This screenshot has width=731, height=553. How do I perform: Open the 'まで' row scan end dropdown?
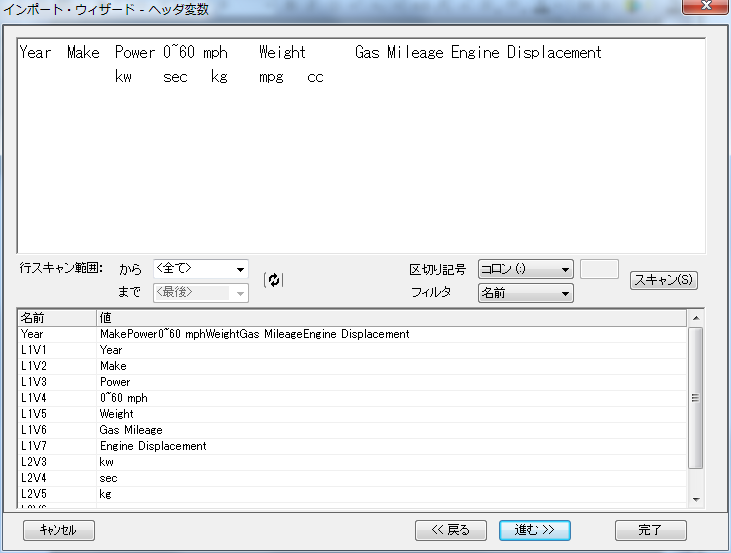(x=200, y=293)
